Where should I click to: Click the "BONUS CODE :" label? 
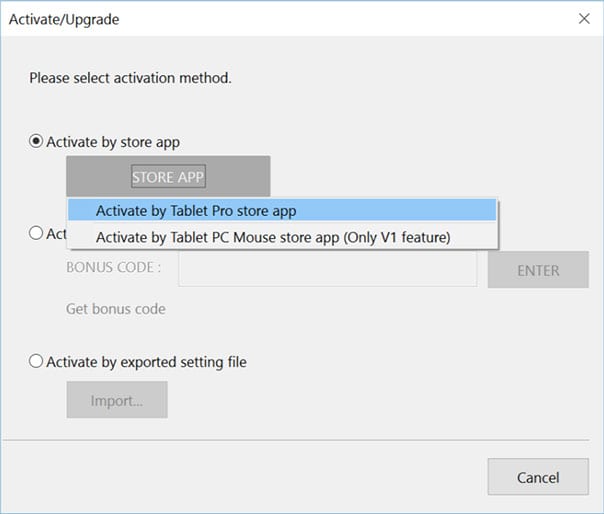point(114,269)
